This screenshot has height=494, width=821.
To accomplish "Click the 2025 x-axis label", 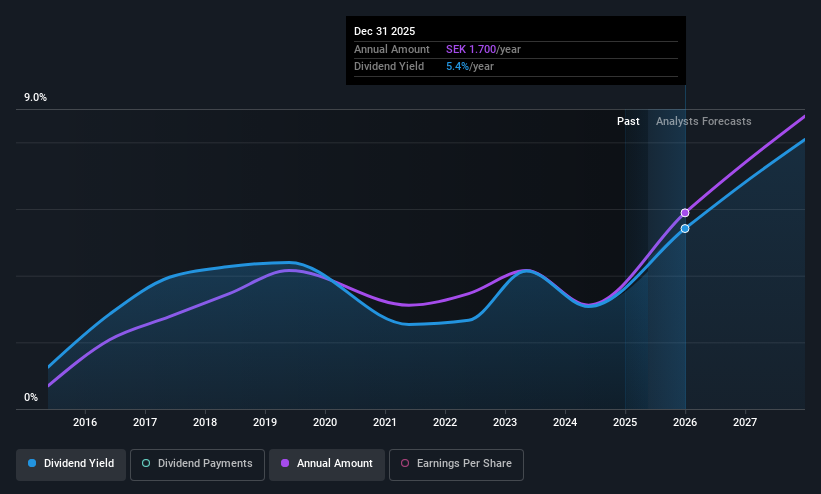I will click(x=625, y=422).
